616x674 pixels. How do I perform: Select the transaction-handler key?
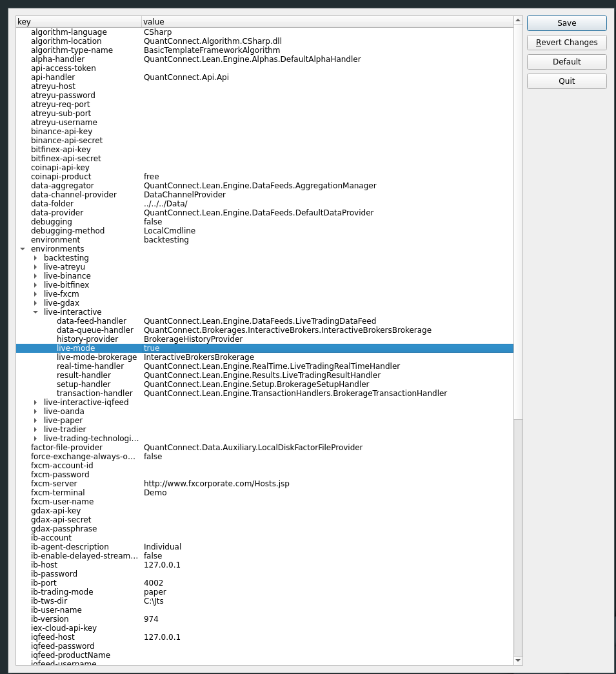pyautogui.click(x=95, y=393)
